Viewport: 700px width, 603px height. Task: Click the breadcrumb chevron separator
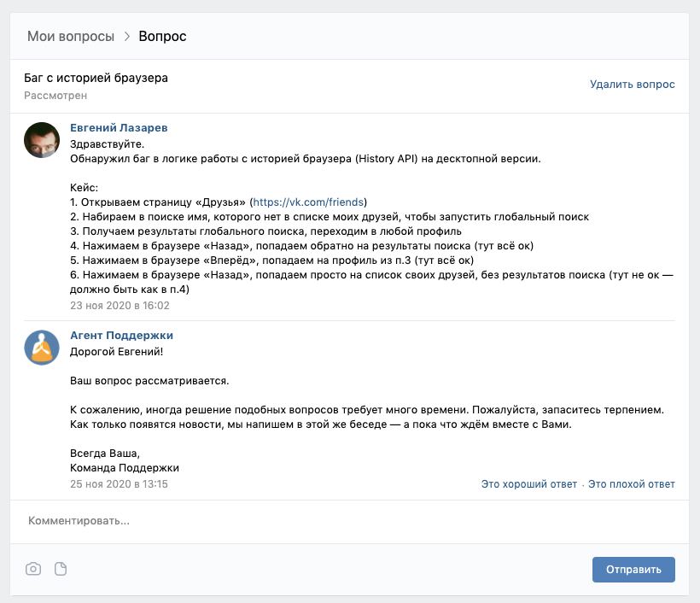pyautogui.click(x=127, y=36)
